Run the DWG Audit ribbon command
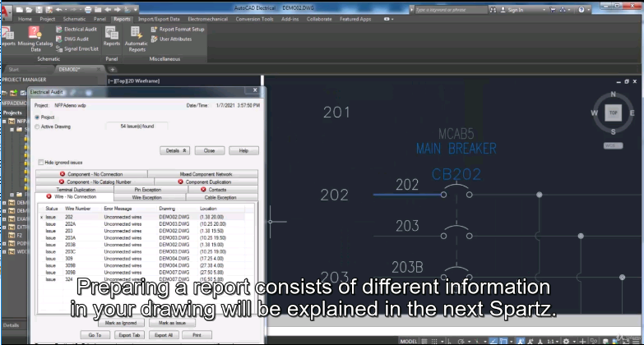 point(72,39)
